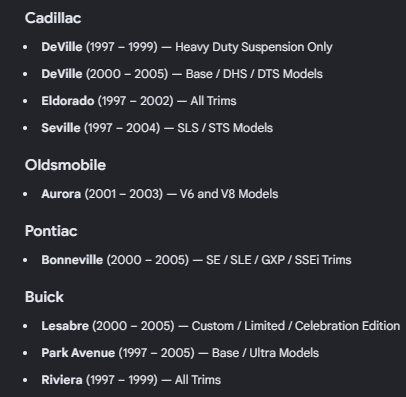Click the Buick heading
The width and height of the screenshot is (406, 397).
click(44, 297)
